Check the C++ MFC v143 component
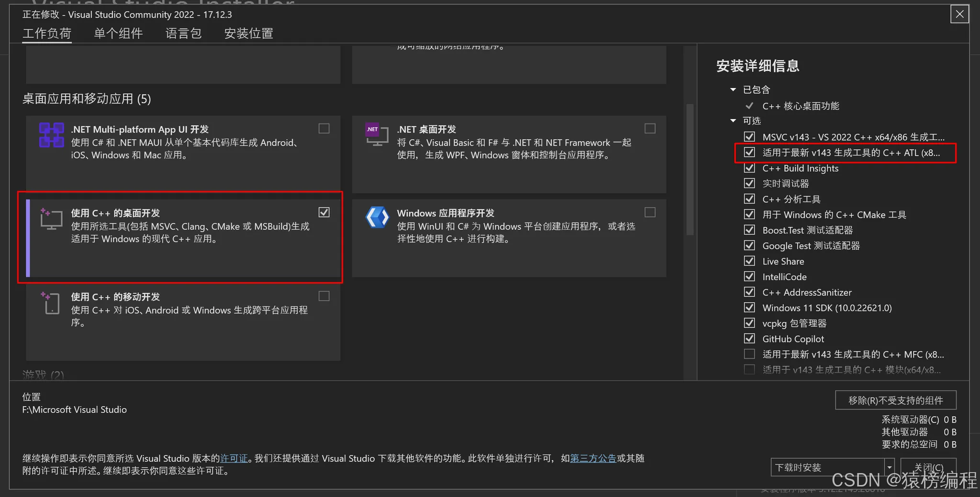980x497 pixels. (749, 354)
